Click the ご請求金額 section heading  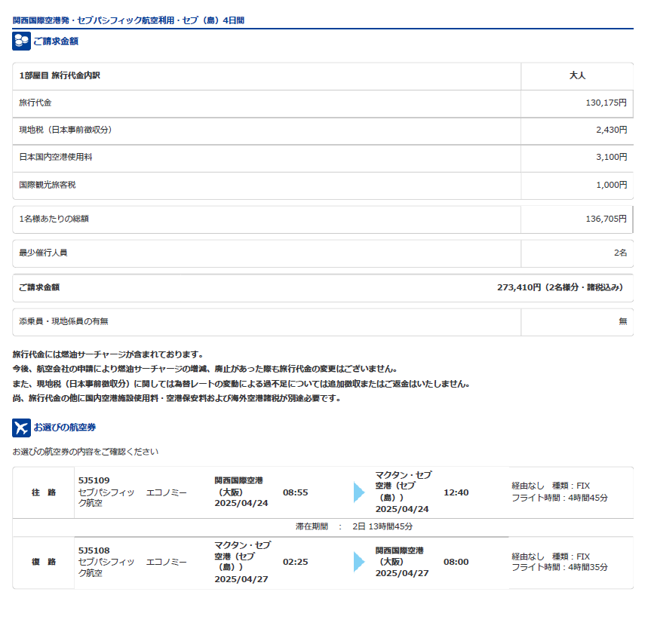[56, 41]
